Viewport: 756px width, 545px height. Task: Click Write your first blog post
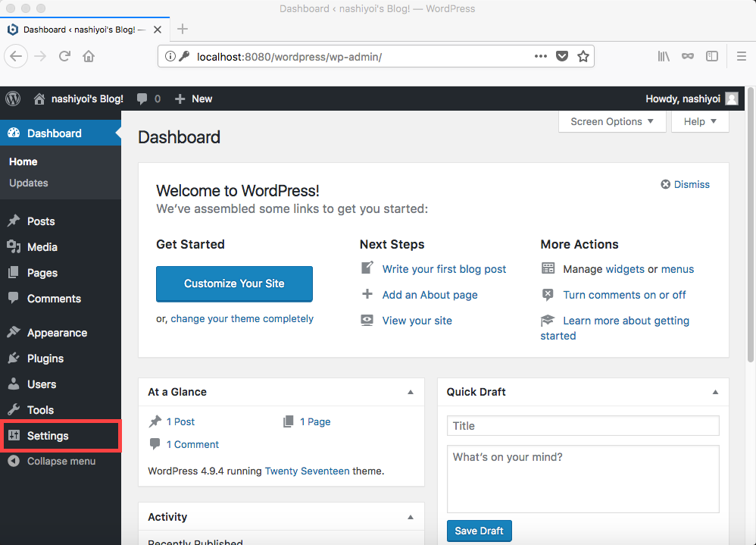click(x=444, y=269)
